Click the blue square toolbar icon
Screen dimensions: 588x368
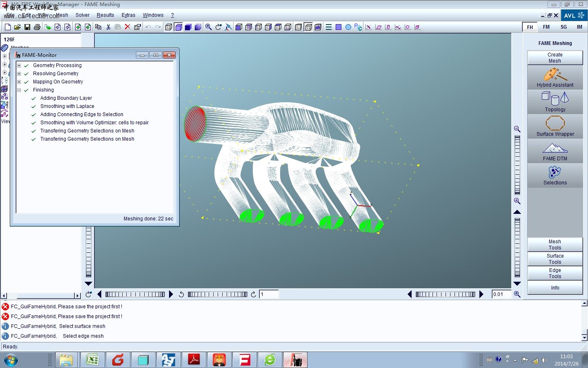point(339,27)
